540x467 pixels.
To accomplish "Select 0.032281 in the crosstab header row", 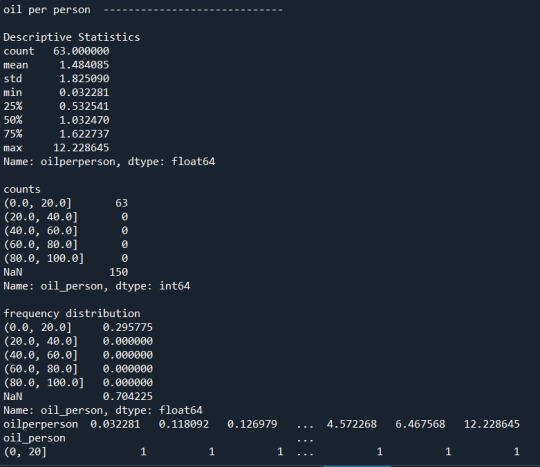I will click(115, 424).
